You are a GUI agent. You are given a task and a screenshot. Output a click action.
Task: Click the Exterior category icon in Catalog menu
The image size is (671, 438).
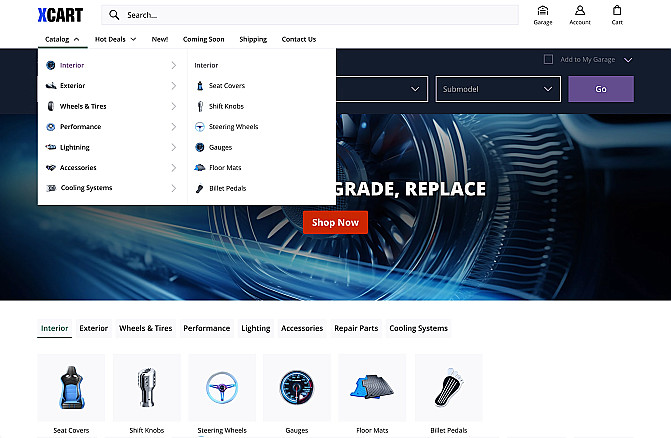(51, 86)
